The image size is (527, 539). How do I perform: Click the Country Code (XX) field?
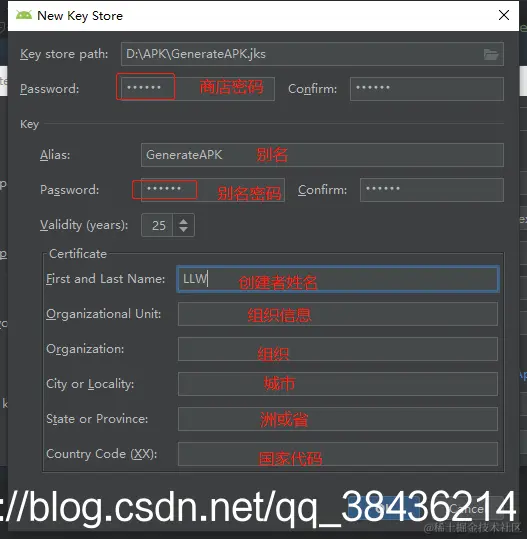pos(338,454)
